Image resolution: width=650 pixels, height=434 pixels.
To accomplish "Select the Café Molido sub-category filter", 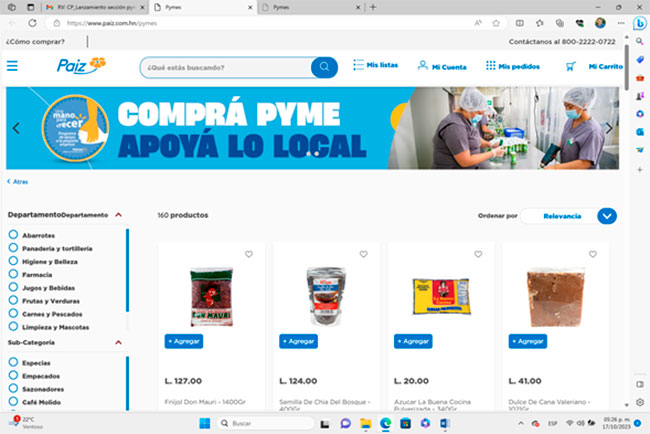I will (14, 401).
